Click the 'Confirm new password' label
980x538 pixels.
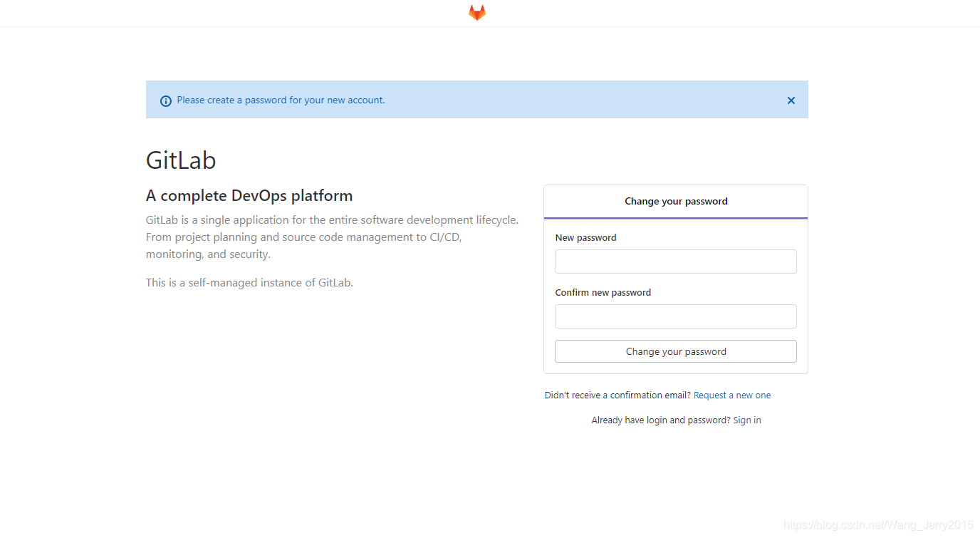603,293
